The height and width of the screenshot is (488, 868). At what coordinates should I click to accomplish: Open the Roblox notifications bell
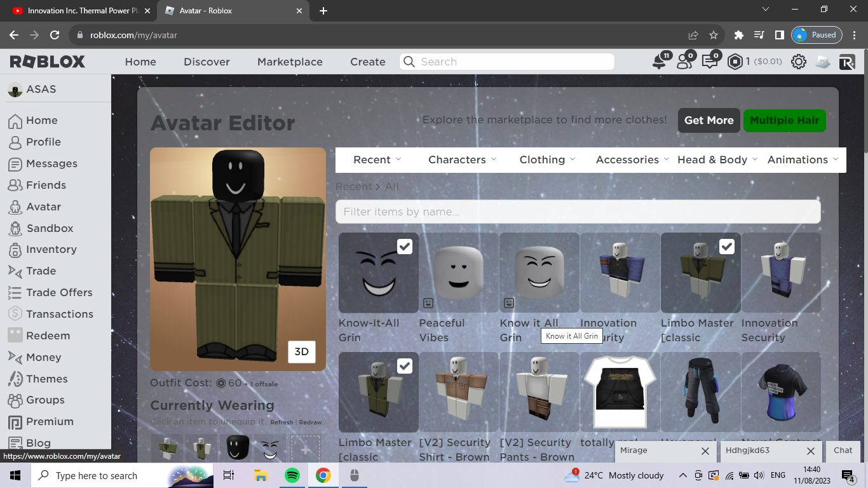click(x=660, y=62)
